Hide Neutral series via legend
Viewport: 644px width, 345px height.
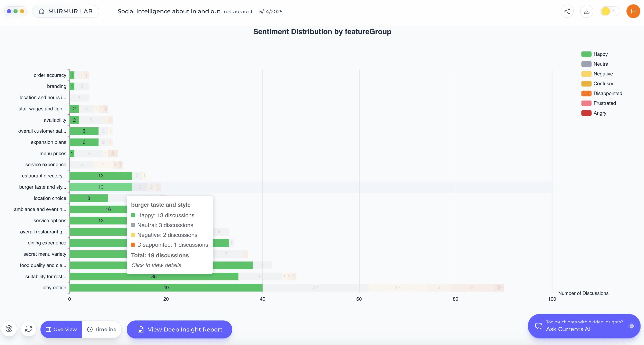click(x=601, y=64)
